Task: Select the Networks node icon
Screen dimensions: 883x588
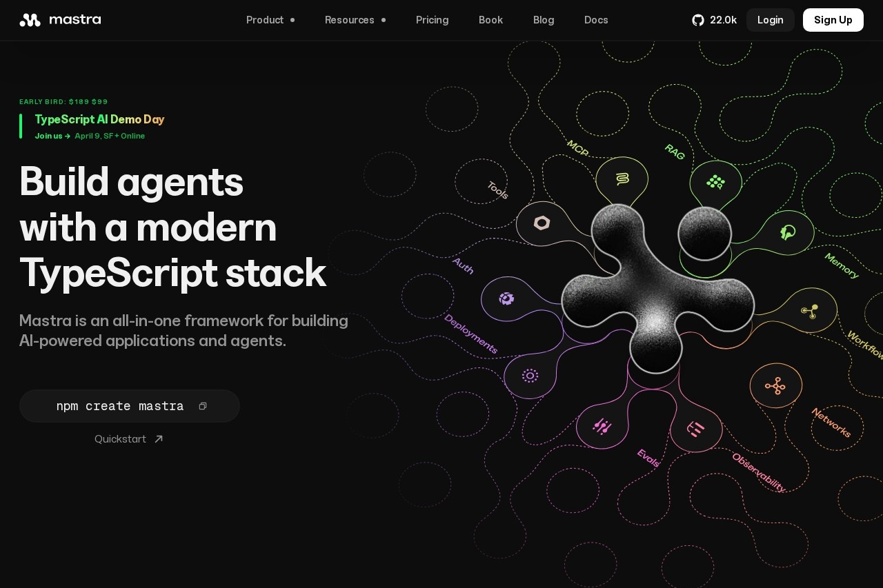Action: (775, 386)
